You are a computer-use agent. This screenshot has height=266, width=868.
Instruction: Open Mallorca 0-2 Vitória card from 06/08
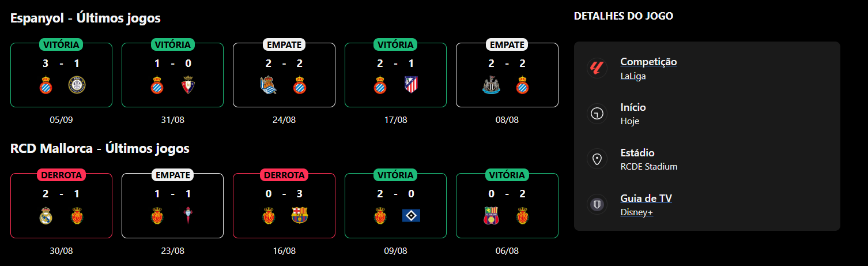[x=507, y=205]
